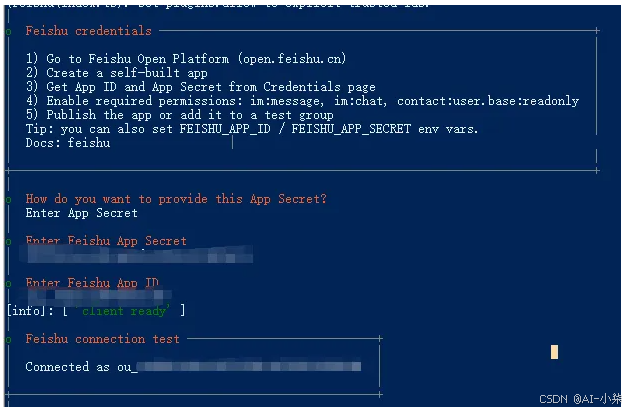Click the blurred App Secret value field
This screenshot has width=626, height=411.
[136, 254]
